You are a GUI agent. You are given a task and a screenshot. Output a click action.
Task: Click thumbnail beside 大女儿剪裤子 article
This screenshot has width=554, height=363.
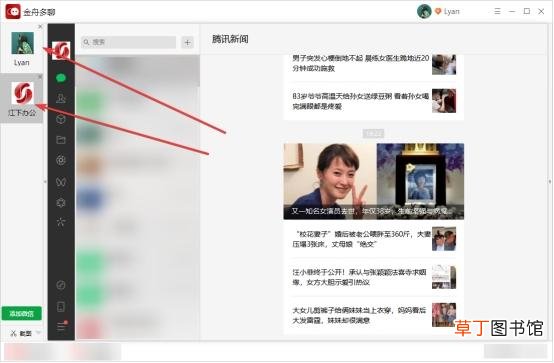(444, 315)
